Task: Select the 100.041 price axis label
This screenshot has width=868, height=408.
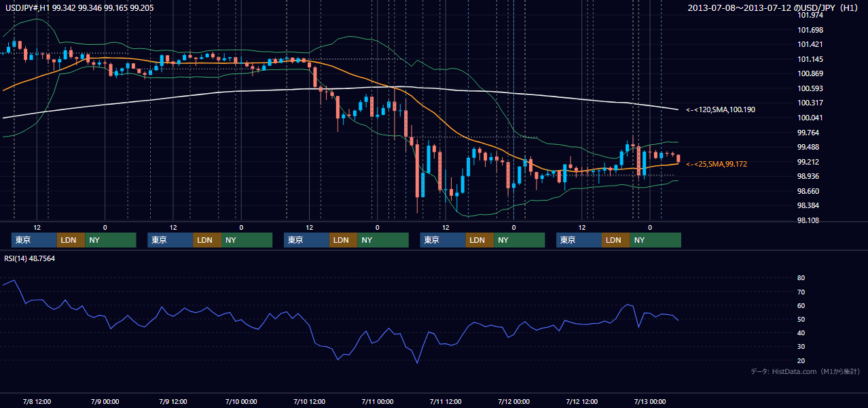Action: (x=810, y=118)
